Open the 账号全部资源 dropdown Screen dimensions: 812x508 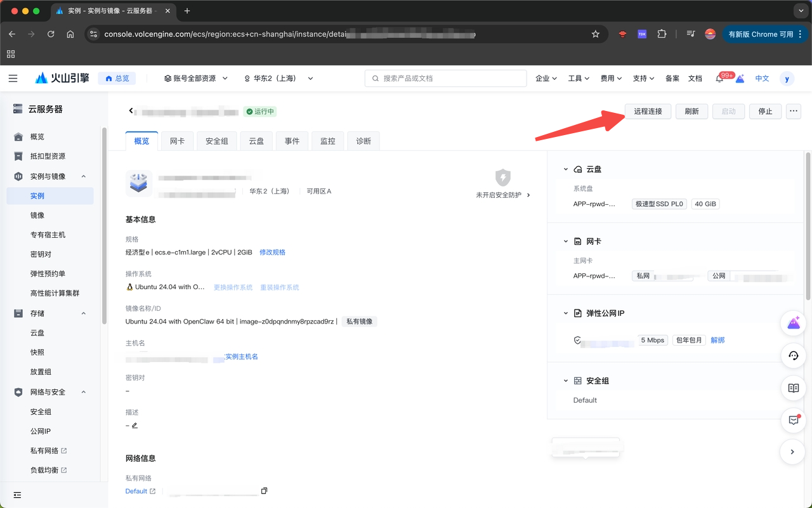click(x=195, y=79)
